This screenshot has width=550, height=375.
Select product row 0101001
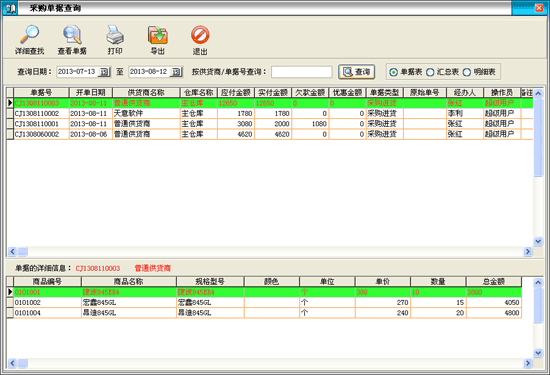(264, 292)
